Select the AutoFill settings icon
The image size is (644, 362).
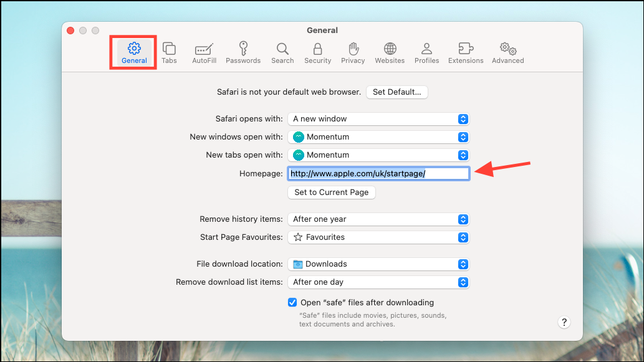(204, 52)
